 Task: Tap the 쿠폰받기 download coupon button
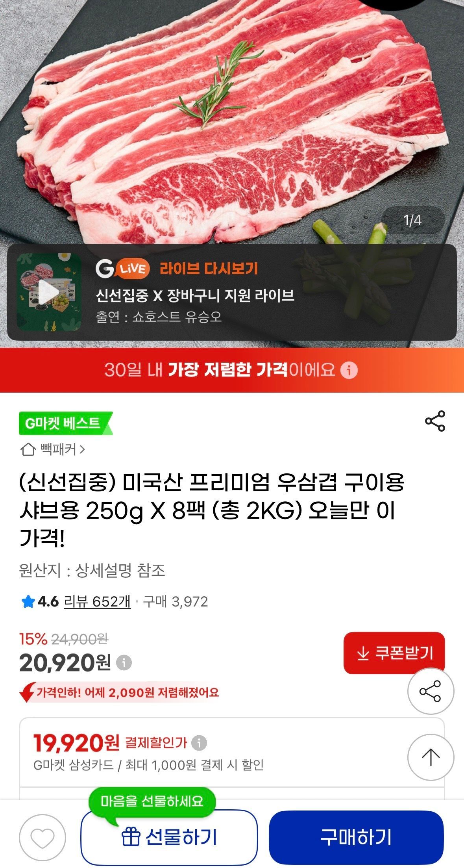pyautogui.click(x=394, y=653)
